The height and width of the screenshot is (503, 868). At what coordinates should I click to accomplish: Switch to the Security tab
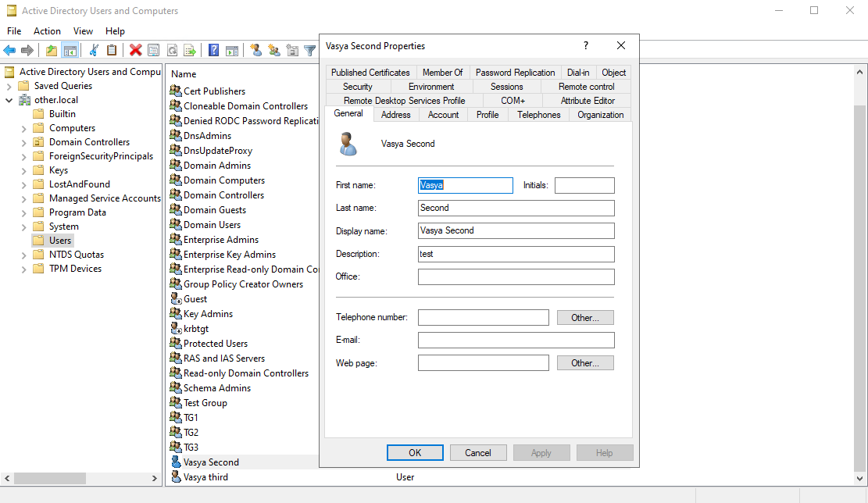click(358, 87)
